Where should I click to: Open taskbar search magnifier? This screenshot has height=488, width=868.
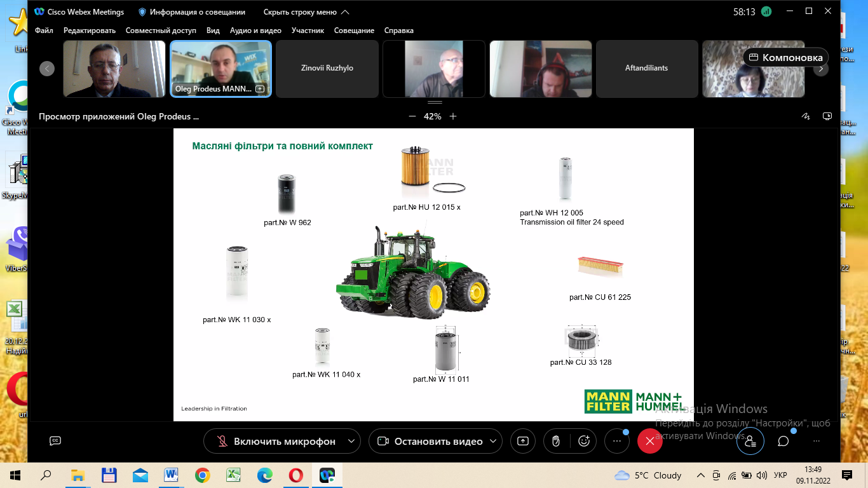coord(46,475)
